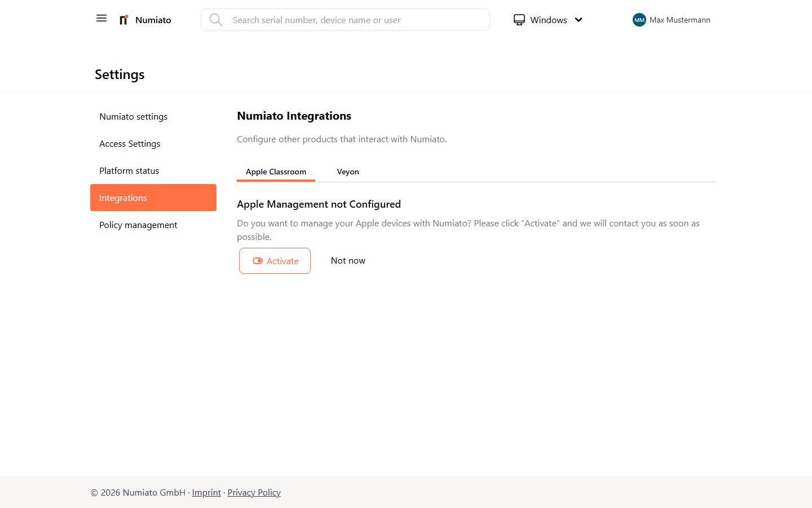
Task: Open the device platform chevron
Action: point(579,20)
